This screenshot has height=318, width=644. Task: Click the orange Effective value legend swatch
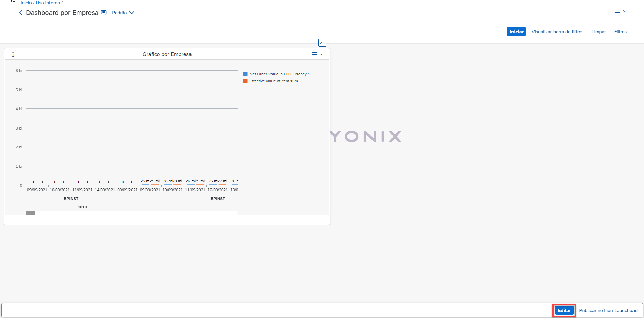pyautogui.click(x=245, y=81)
